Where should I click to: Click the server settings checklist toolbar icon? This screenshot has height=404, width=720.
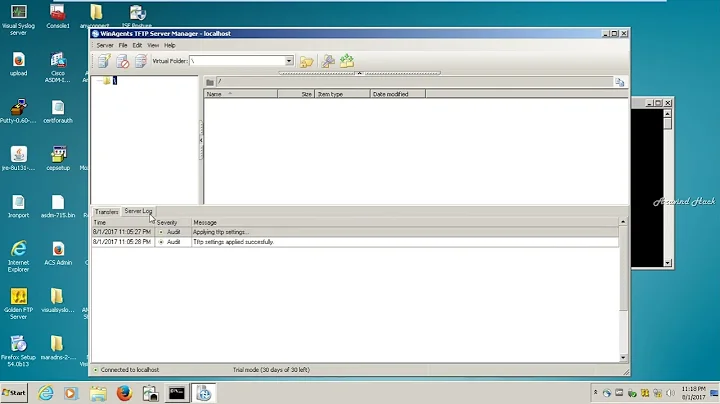coord(141,61)
